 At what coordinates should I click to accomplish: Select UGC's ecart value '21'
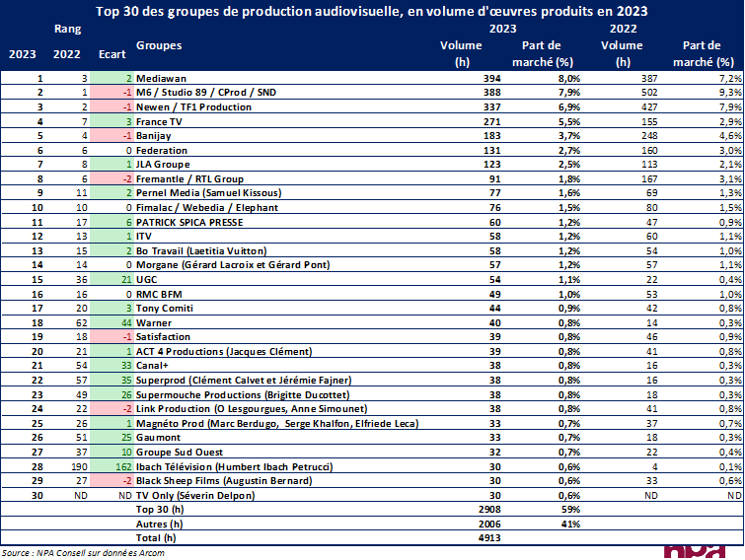126,280
